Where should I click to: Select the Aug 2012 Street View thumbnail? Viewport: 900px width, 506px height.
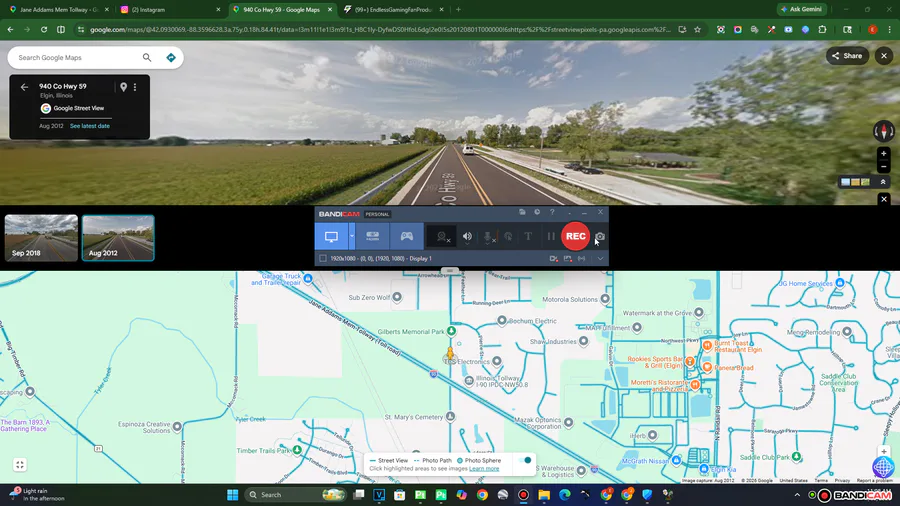point(118,238)
